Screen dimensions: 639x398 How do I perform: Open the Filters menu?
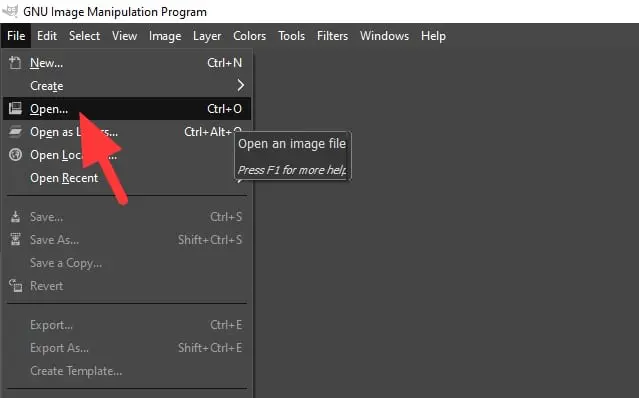pyautogui.click(x=332, y=36)
